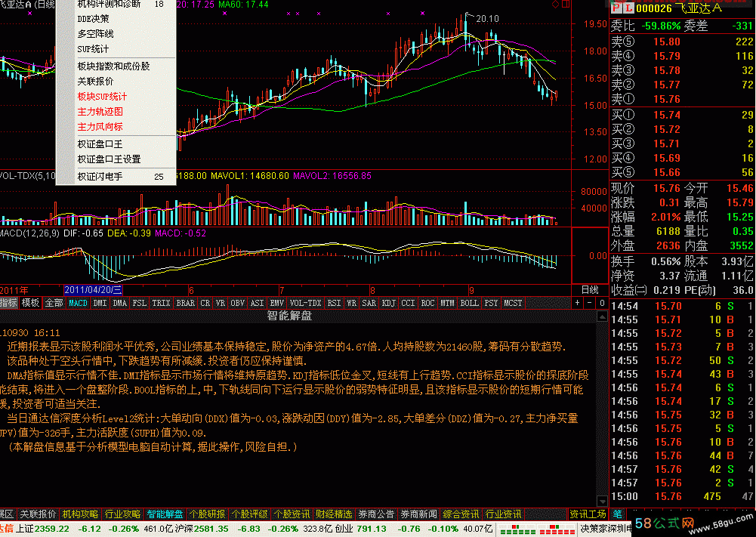Screen dimensions: 756x537
Task: Select the WR indicator tab
Action: [352, 303]
